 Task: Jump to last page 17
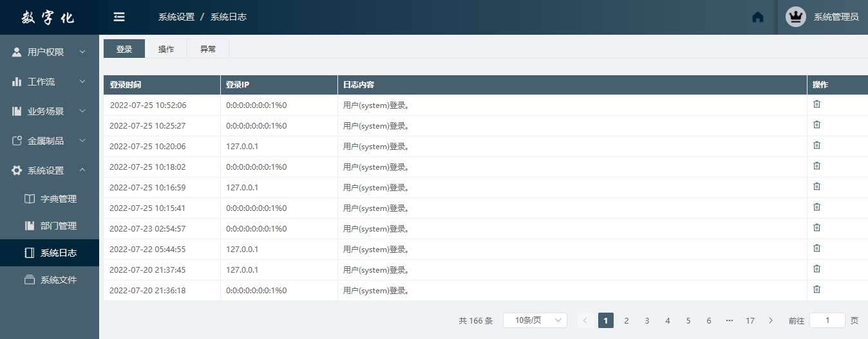point(750,320)
